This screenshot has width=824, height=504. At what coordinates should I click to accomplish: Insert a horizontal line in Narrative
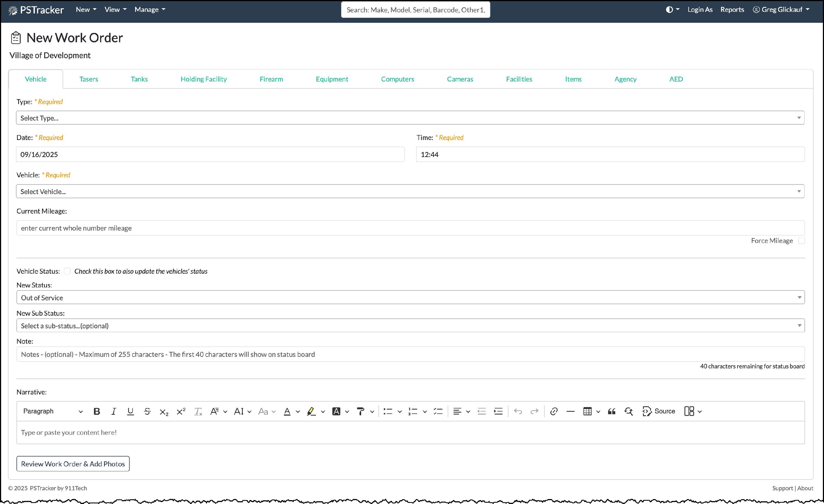[570, 411]
